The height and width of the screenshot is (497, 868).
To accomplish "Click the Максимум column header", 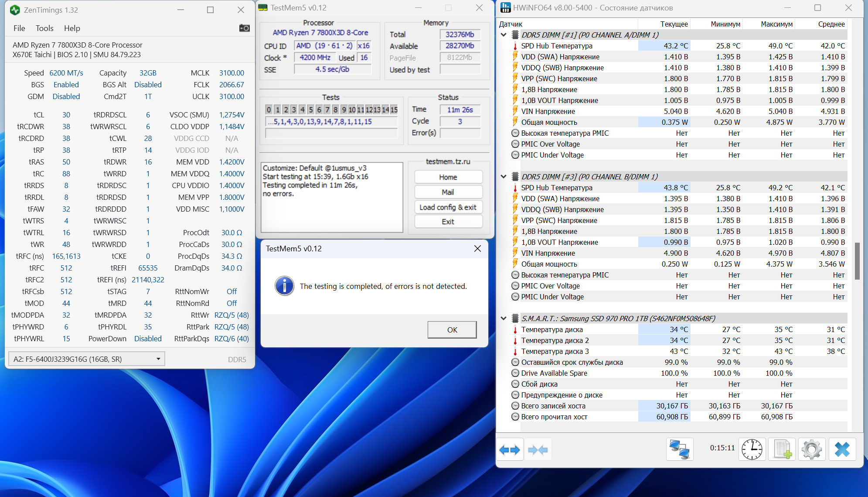I will [x=776, y=24].
